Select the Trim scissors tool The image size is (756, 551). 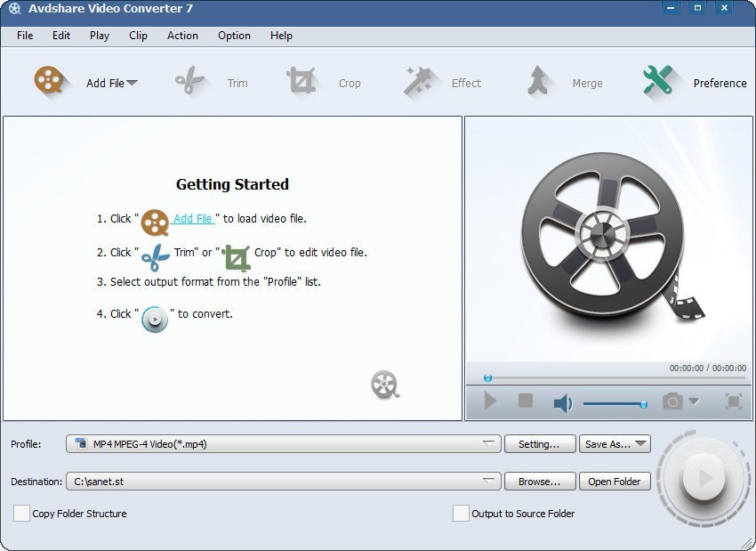coord(189,82)
